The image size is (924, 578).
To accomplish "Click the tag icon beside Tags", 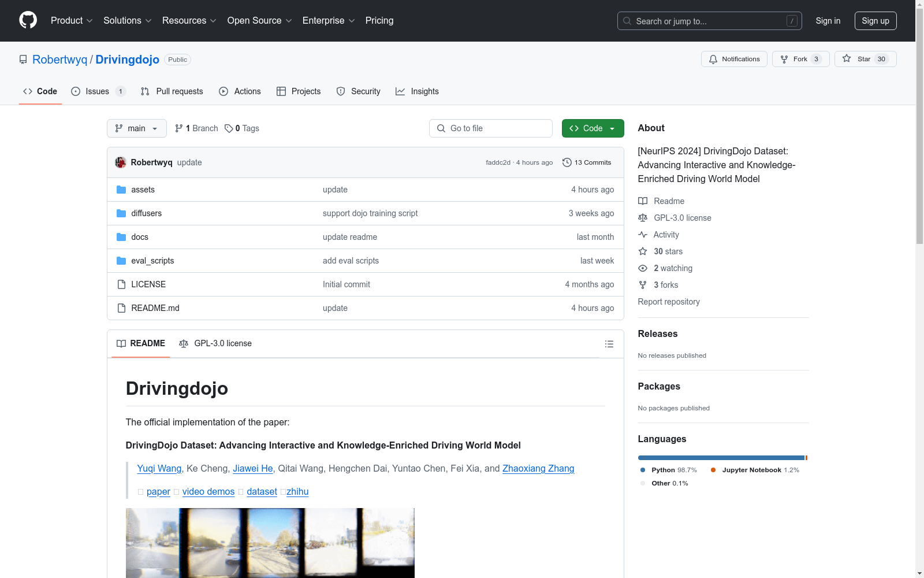I will (x=229, y=128).
